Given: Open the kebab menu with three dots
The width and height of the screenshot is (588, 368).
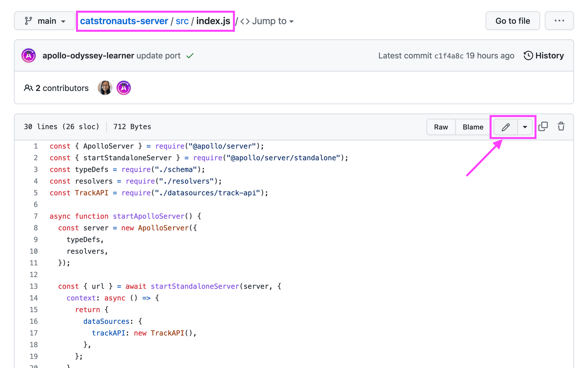Looking at the screenshot, I should tap(559, 20).
